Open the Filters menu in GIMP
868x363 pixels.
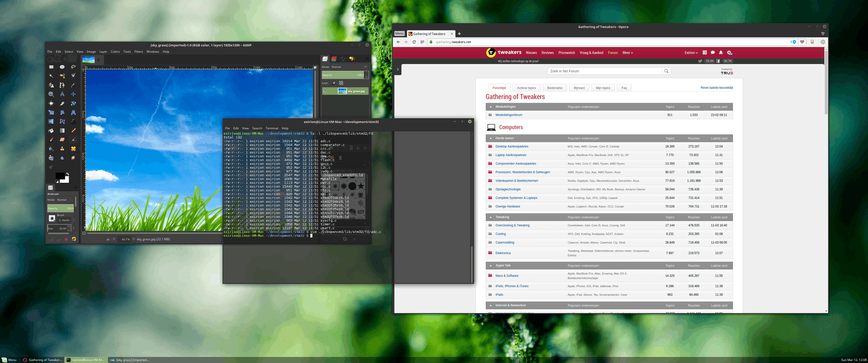click(139, 52)
